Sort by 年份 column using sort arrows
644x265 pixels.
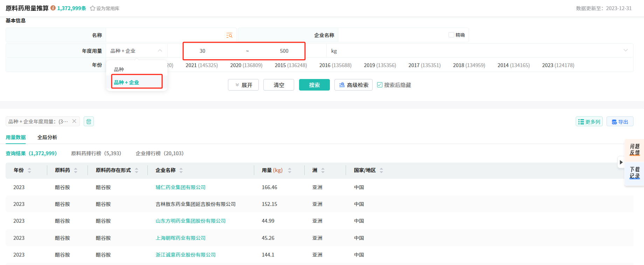coord(29,170)
